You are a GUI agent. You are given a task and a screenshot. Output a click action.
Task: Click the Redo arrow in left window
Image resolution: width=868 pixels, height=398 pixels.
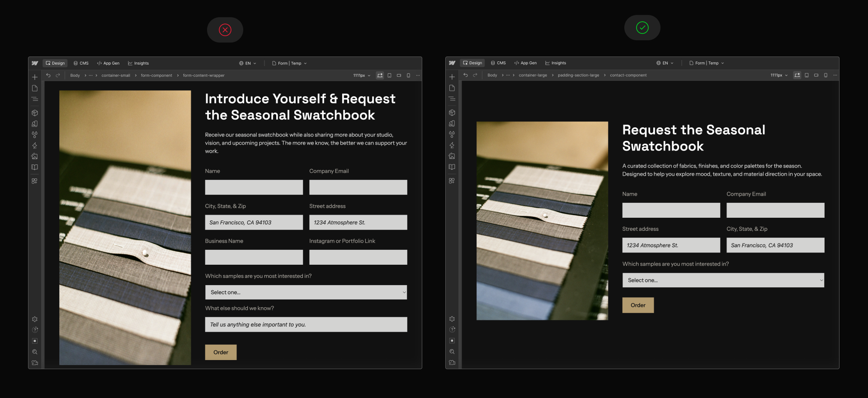[x=58, y=75]
